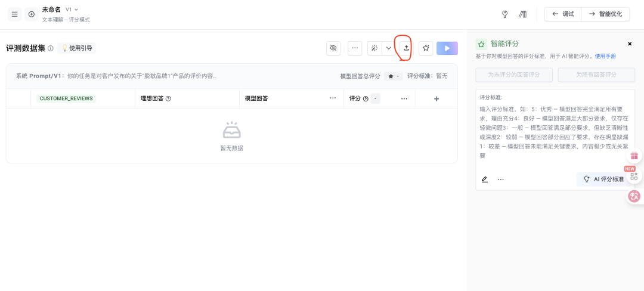
Task: Click the translate 中A floating icon
Action: tap(634, 196)
